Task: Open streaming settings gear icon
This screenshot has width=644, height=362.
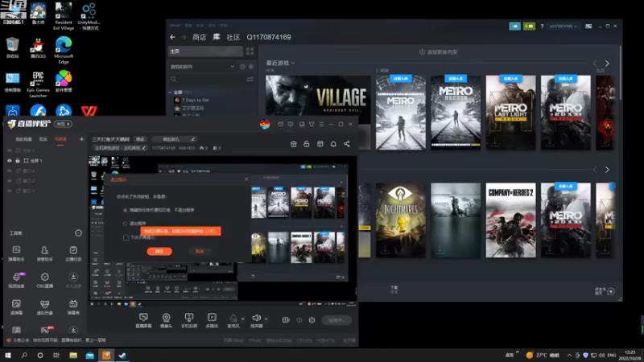Action: 312,320
